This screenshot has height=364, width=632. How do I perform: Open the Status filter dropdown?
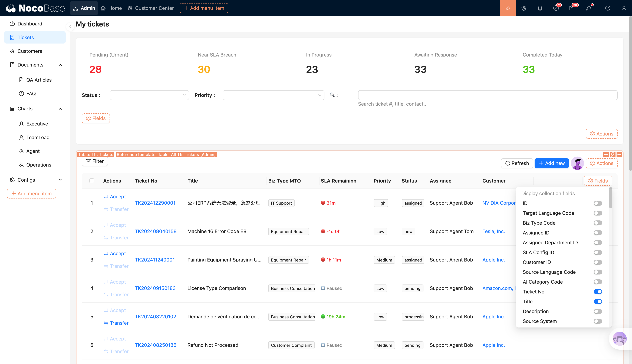pyautogui.click(x=149, y=95)
